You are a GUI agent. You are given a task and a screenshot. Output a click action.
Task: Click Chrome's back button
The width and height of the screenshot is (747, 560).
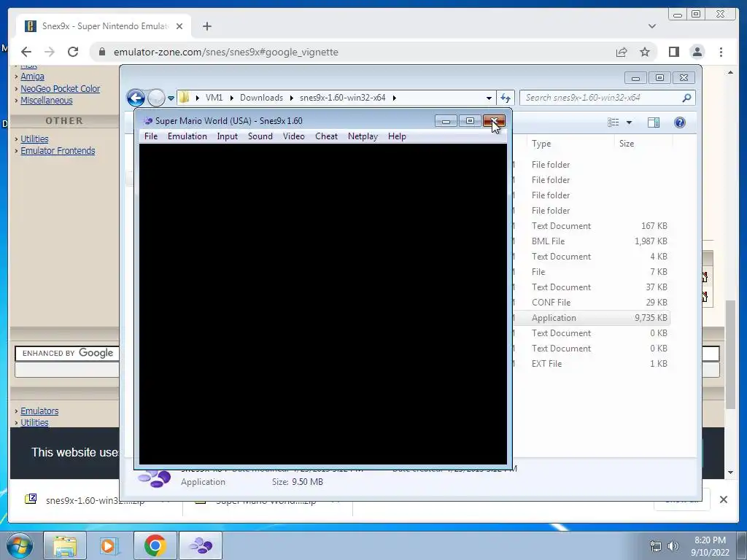[x=26, y=52]
